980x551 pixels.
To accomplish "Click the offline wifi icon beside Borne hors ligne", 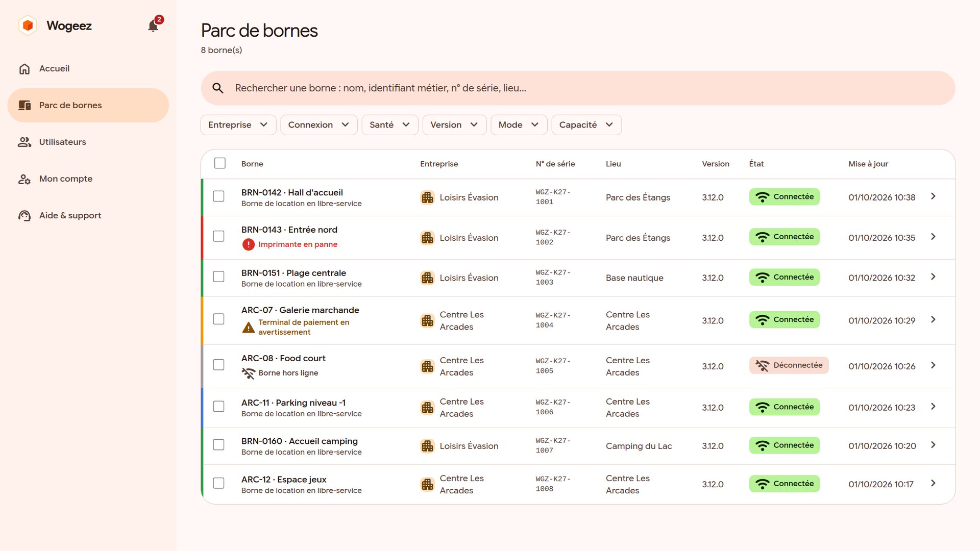I will (249, 373).
